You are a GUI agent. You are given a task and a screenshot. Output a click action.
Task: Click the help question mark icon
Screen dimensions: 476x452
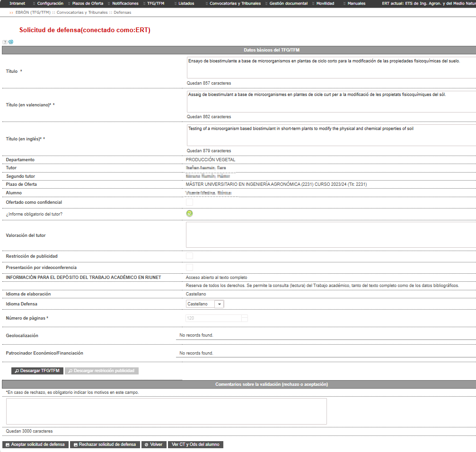pos(5,42)
